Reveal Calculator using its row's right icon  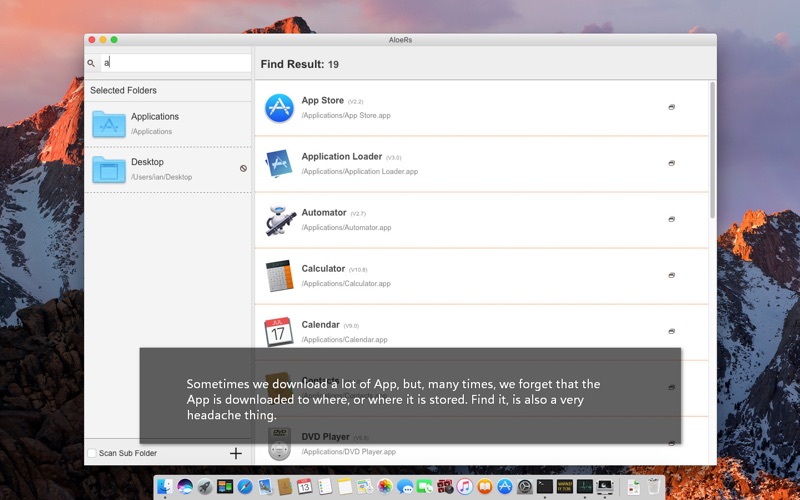(x=671, y=276)
